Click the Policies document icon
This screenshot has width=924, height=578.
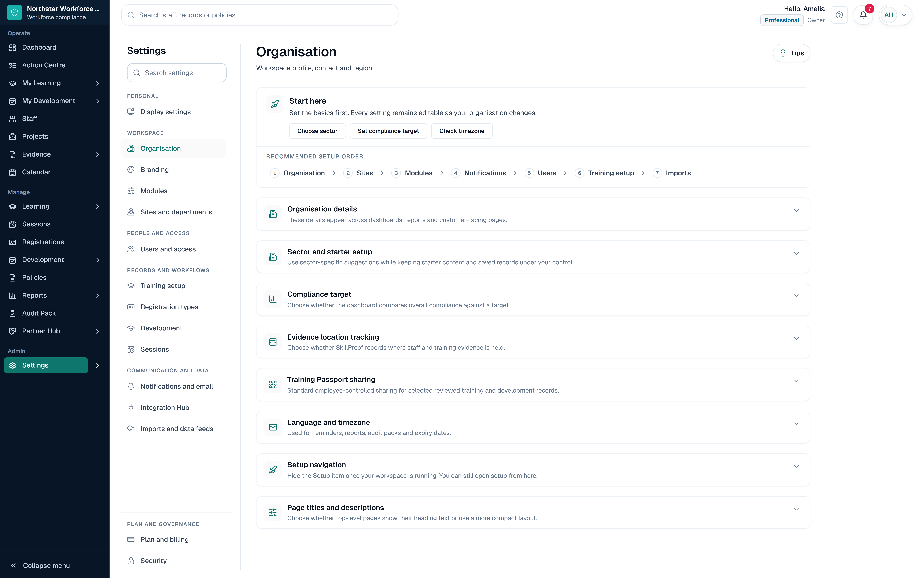click(x=13, y=278)
